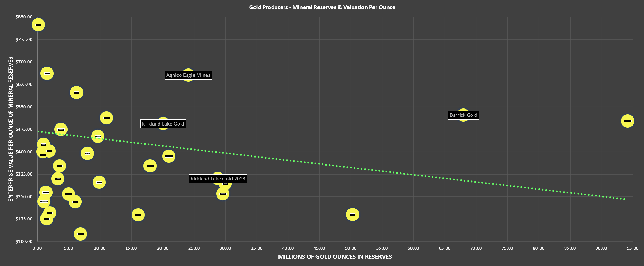Click the 70.00 x-axis tick label
Viewport: 644px width, 266px height.
(x=476, y=248)
